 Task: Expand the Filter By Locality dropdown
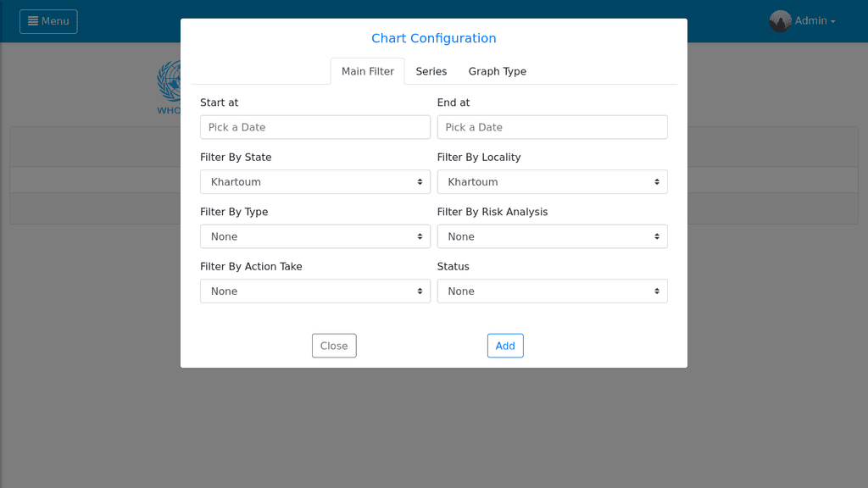552,182
